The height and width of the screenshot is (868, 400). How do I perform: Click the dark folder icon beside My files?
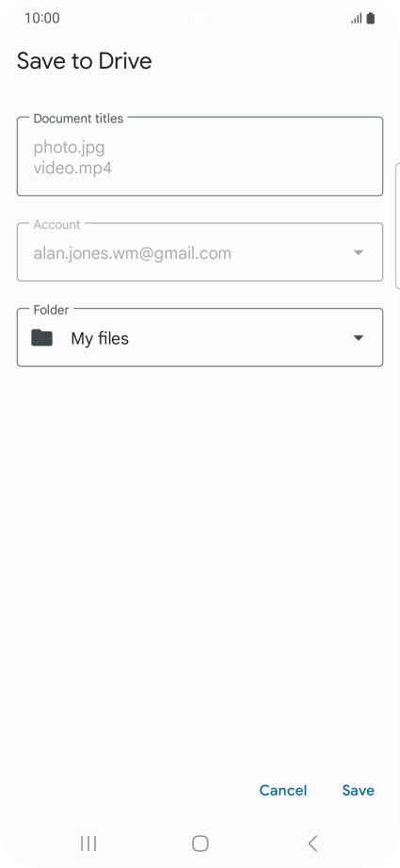(41, 338)
